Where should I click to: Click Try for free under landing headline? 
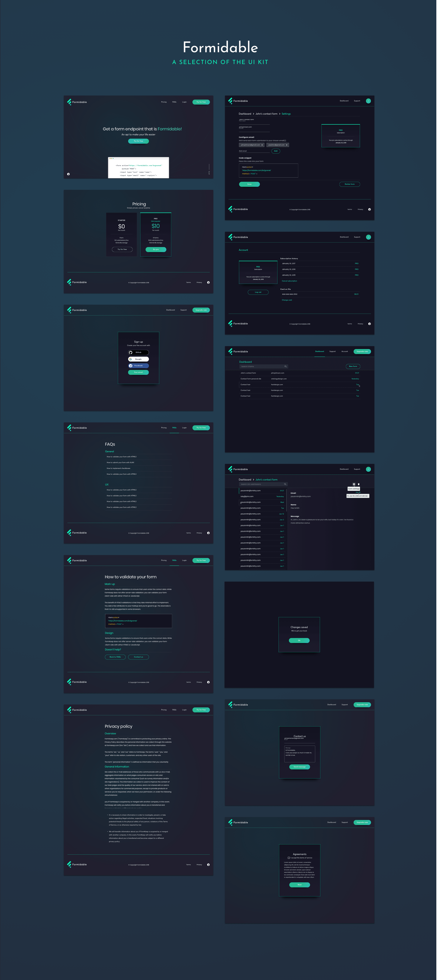click(139, 141)
